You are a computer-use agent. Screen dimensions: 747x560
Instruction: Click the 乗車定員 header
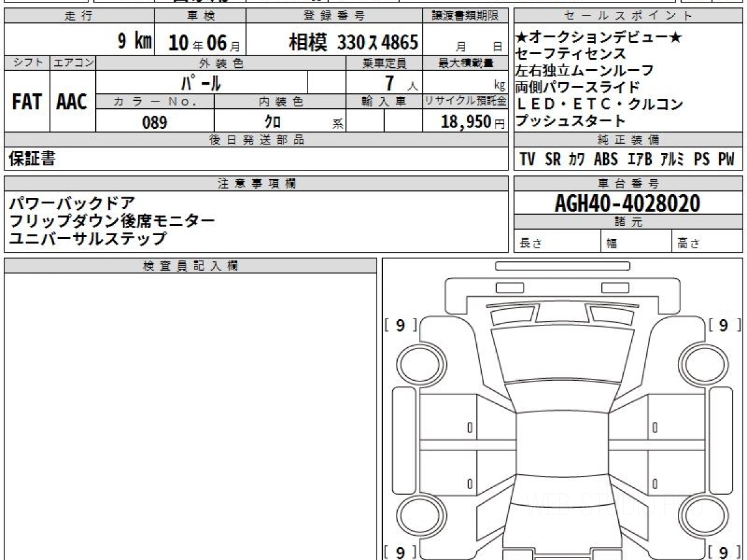(x=384, y=63)
